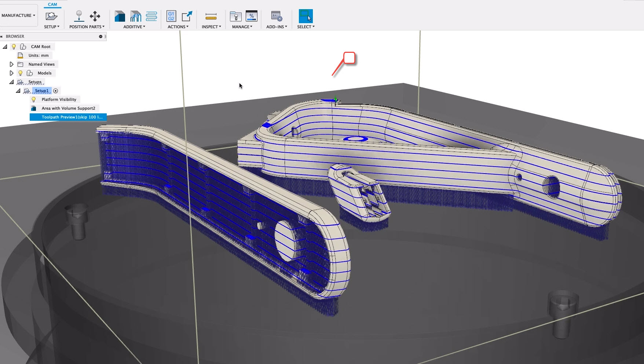Toggle CAM Root visibility lightbulb

coord(14,47)
